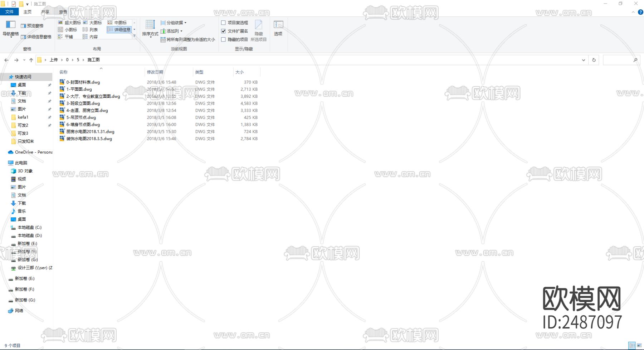Screen dimensions: 644x350
Task: Choose the 内容 layout
Action: [x=91, y=37]
